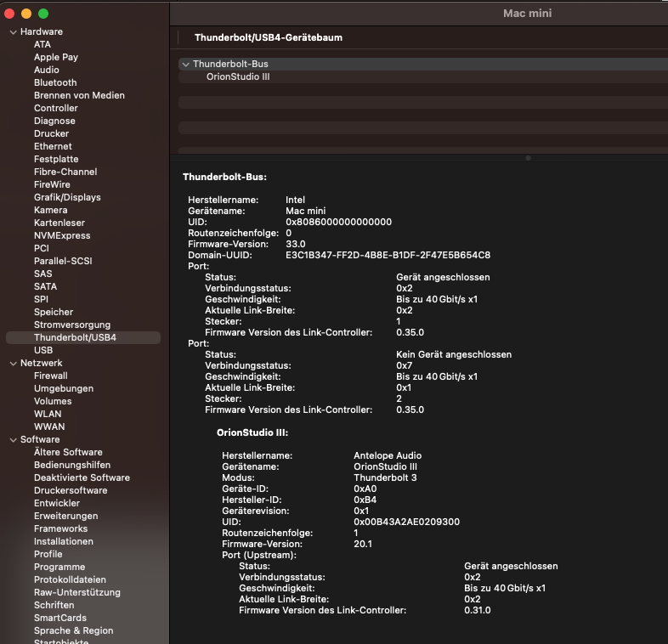Select Schriften in sidebar
Viewport: 668px width, 644px height.
click(x=54, y=605)
